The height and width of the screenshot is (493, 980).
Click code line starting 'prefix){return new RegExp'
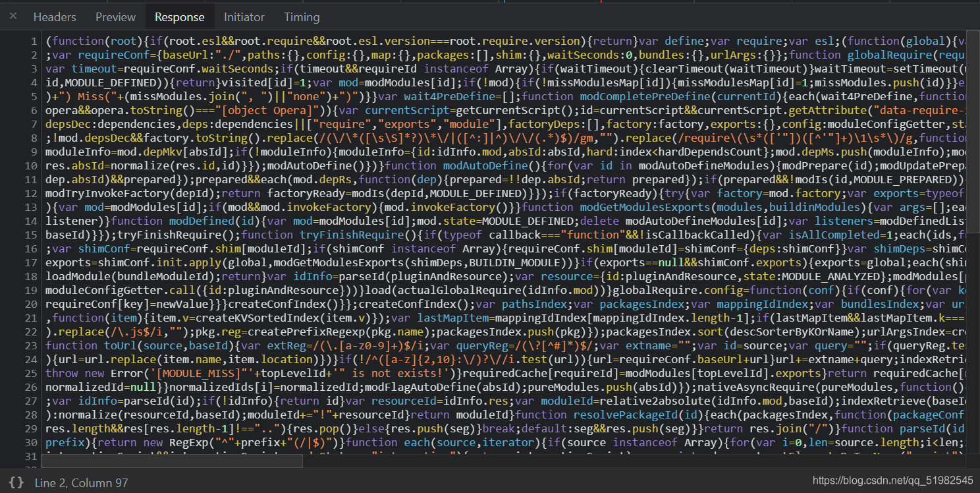[x=506, y=442]
